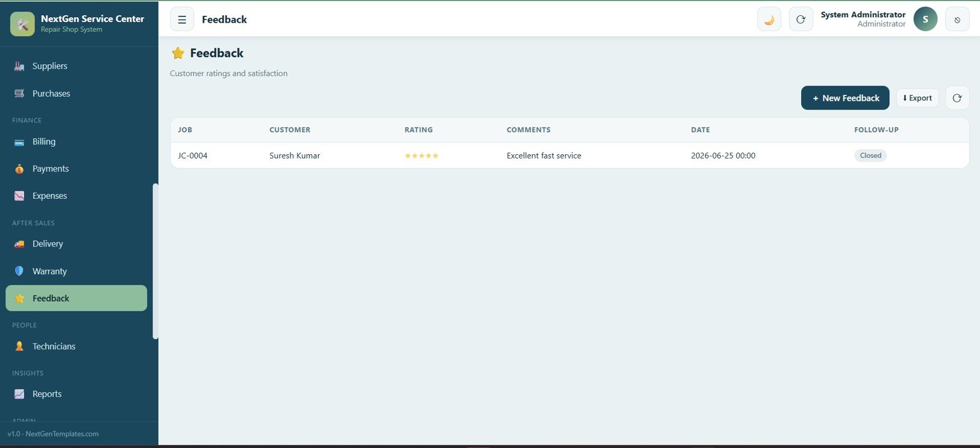The image size is (980, 448).
Task: Click the DATE column header
Action: click(701, 130)
